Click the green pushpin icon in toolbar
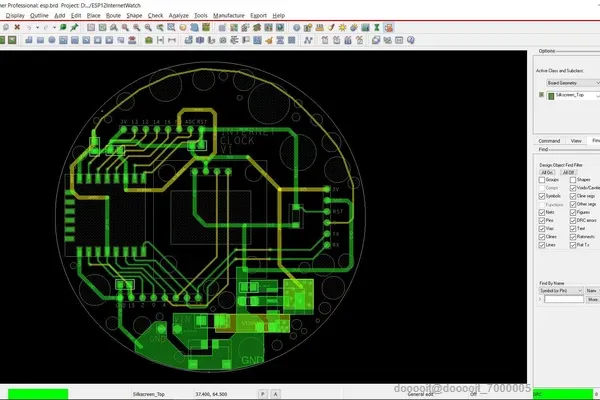 (74, 27)
